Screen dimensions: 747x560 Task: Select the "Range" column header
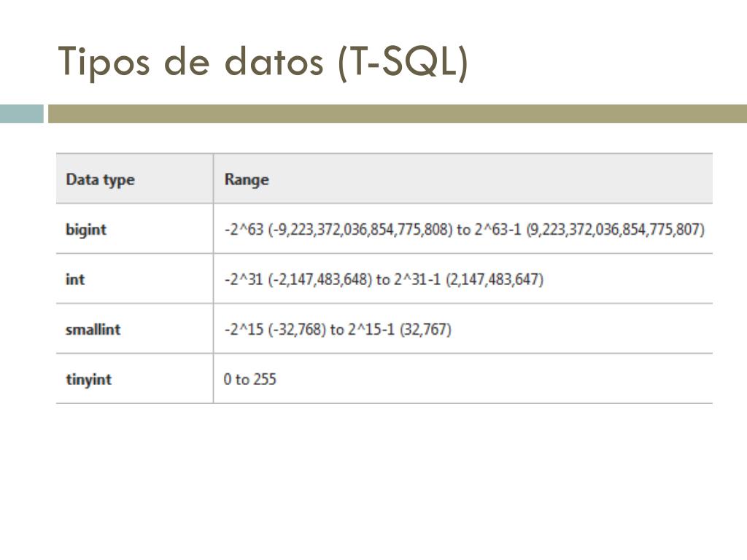coord(247,179)
